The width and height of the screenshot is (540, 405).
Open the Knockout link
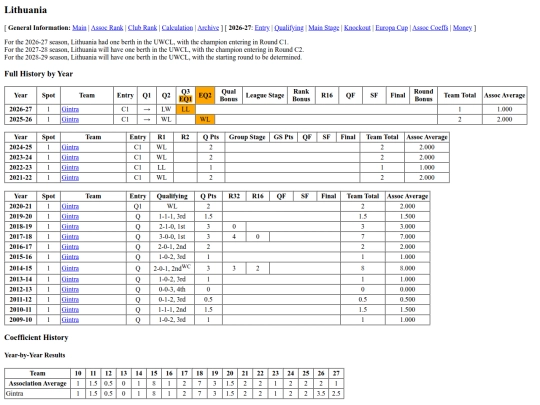(x=357, y=28)
